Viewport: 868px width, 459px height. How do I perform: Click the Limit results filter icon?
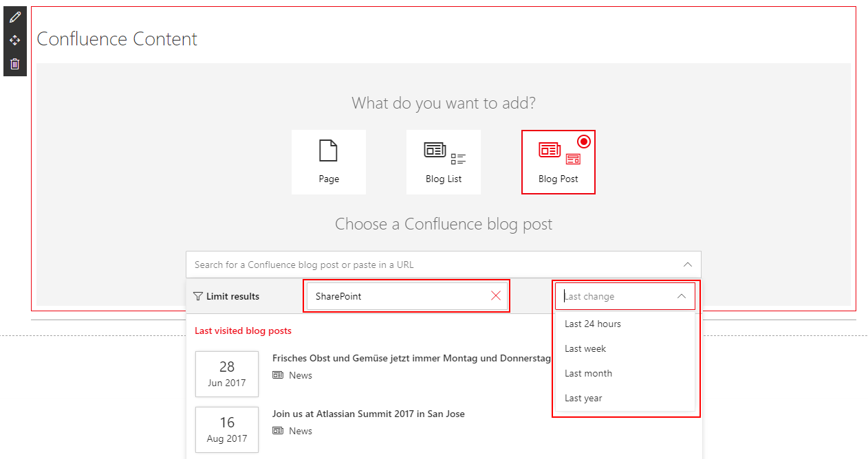[x=199, y=296]
